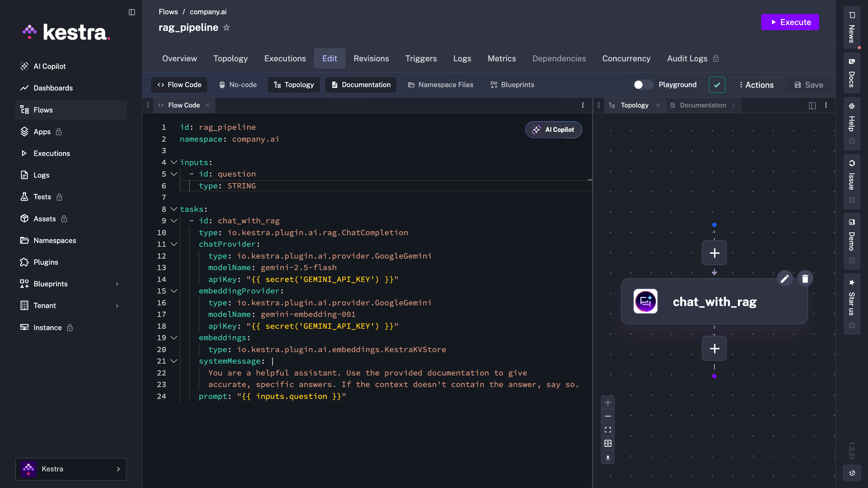Switch to the Executions tab
The height and width of the screenshot is (488, 868).
tap(285, 58)
